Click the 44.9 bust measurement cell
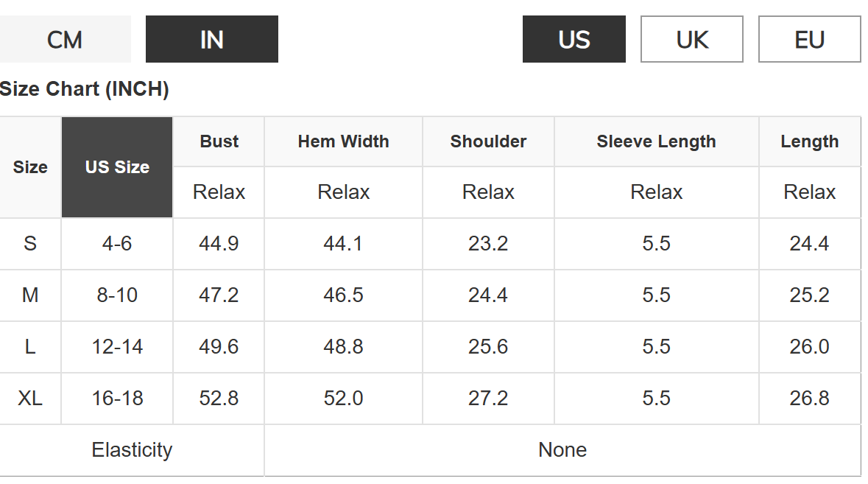Screen dimensions: 868x484 coord(219,244)
